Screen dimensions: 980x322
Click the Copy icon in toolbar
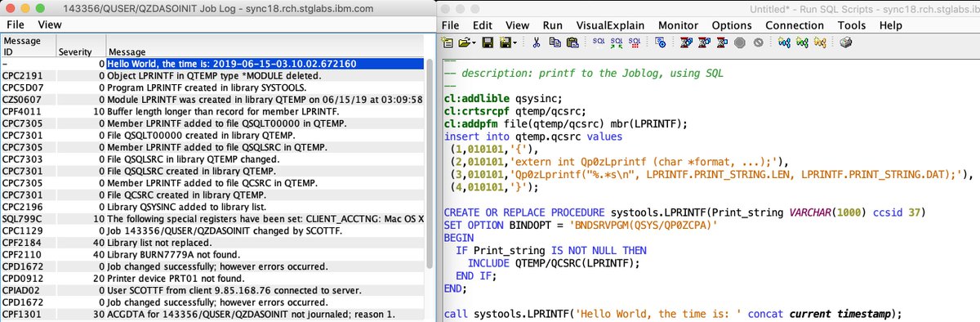[x=555, y=42]
